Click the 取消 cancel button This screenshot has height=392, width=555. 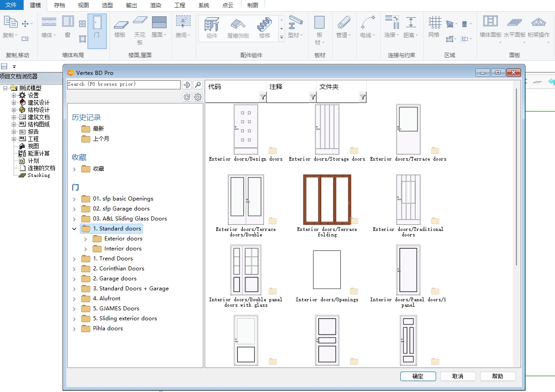point(458,376)
